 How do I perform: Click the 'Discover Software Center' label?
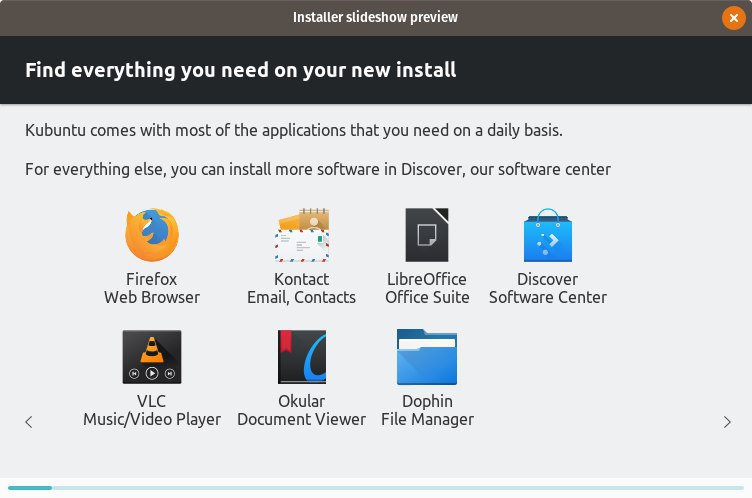(548, 288)
